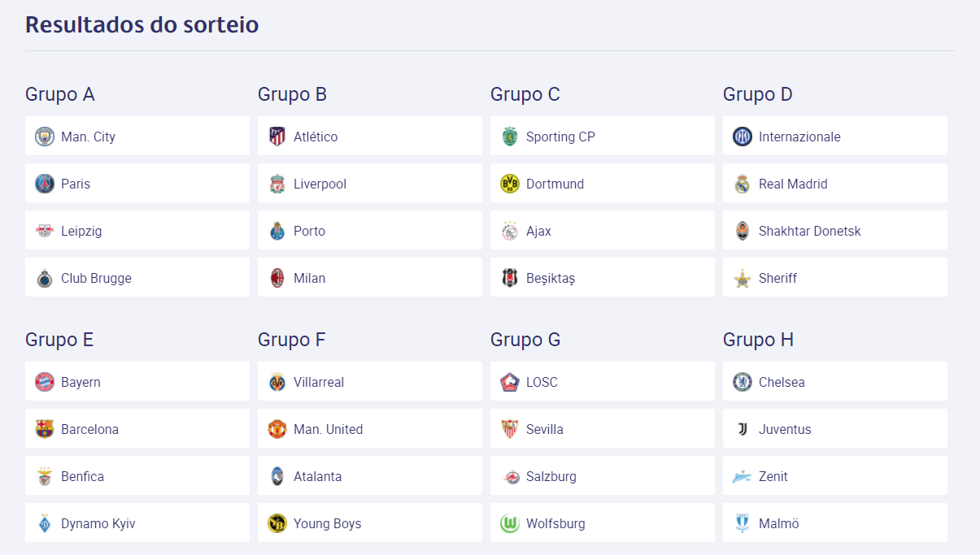Click the Barcelona club crest
This screenshot has height=555, width=980.
45,429
